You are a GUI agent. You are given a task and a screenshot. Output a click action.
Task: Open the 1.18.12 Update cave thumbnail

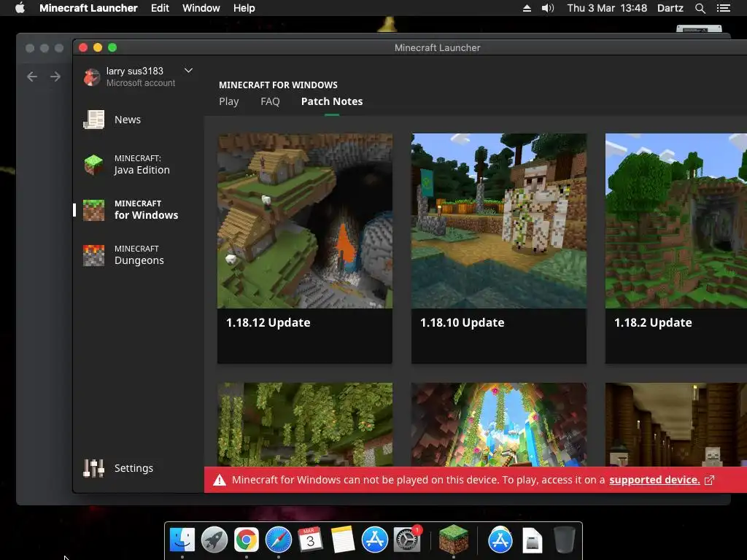(305, 221)
